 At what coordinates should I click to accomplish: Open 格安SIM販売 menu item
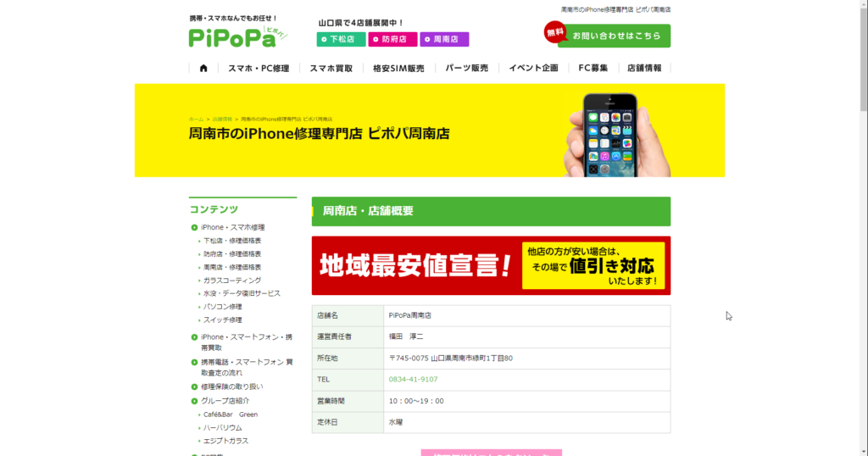pyautogui.click(x=398, y=68)
